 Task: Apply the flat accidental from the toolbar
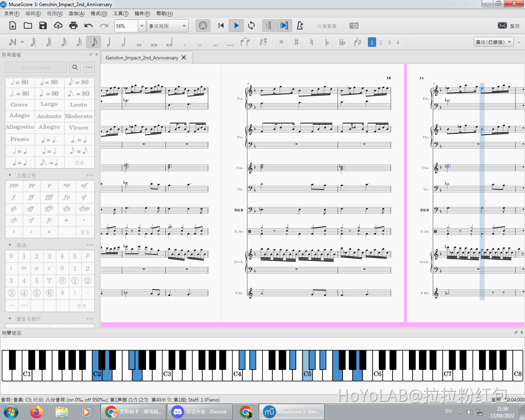pyautogui.click(x=327, y=42)
